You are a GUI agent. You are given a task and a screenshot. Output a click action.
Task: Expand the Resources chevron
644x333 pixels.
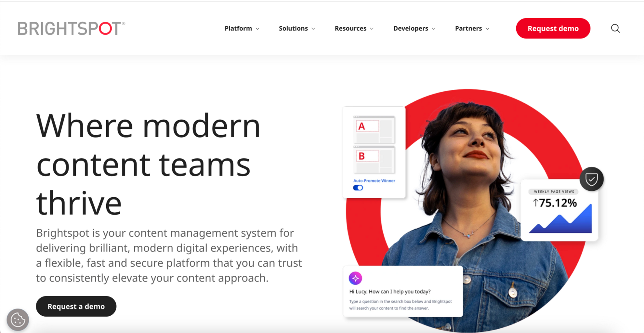(x=372, y=29)
